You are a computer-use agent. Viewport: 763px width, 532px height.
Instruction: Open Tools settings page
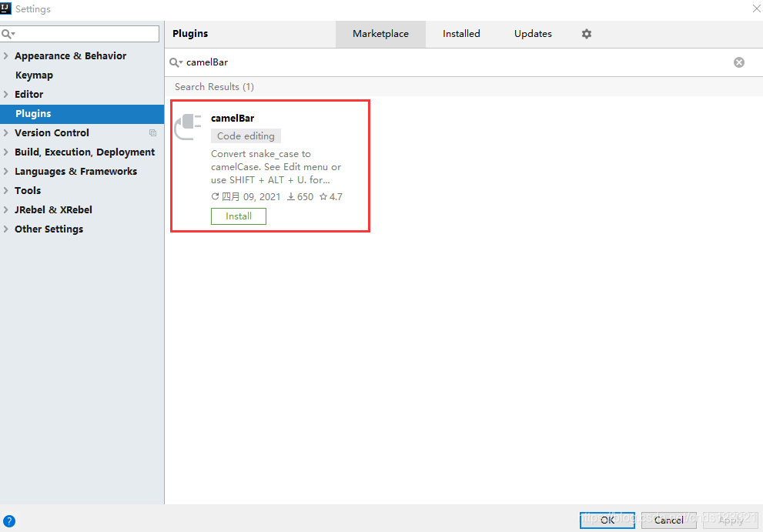[28, 191]
